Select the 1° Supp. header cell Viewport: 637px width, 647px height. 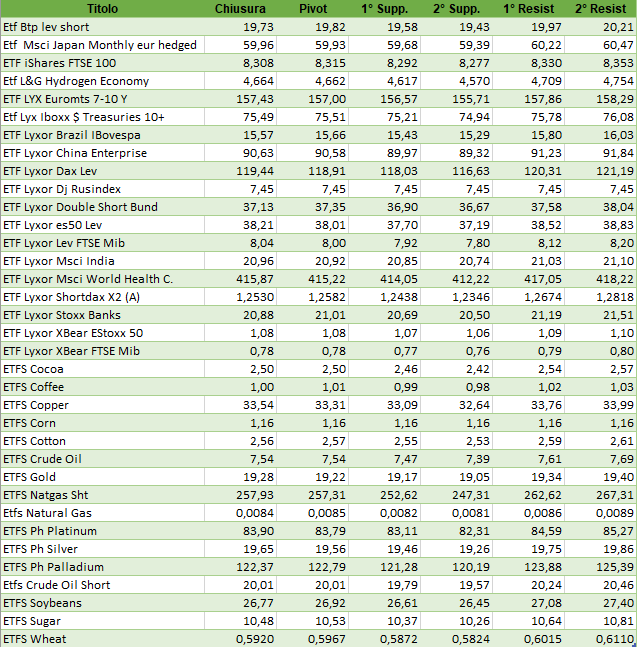point(385,9)
